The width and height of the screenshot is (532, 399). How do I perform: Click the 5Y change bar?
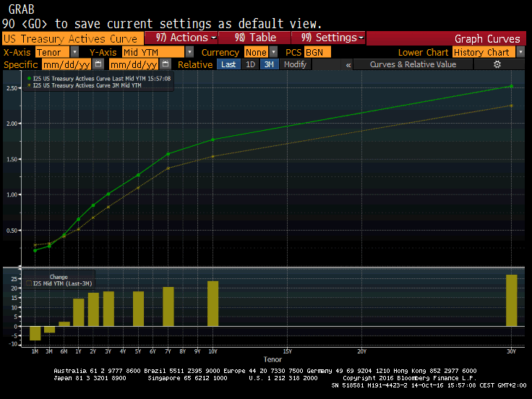pos(138,309)
